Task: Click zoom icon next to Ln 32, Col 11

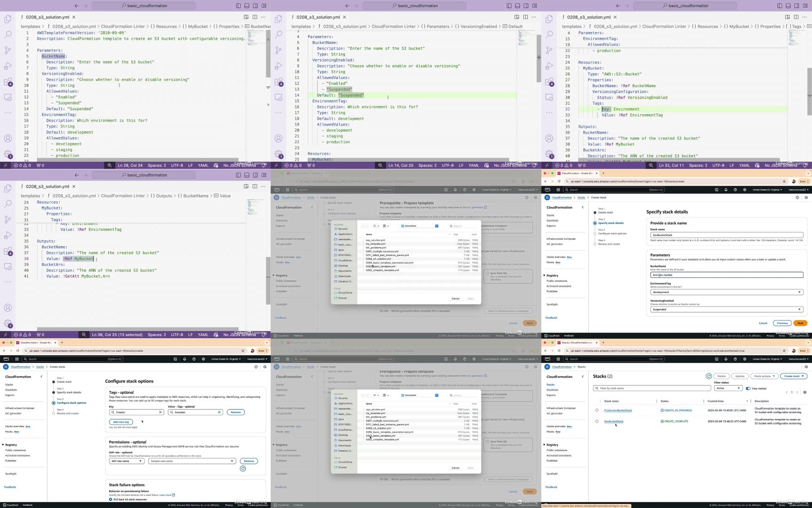Action: click(x=651, y=165)
